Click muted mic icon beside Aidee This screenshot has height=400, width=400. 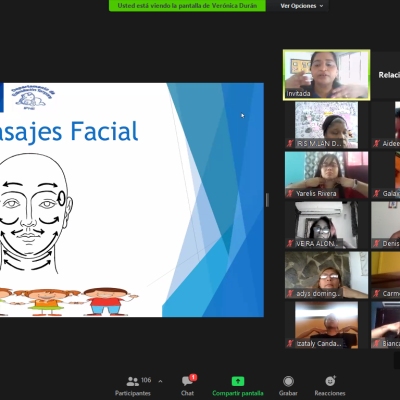376,143
